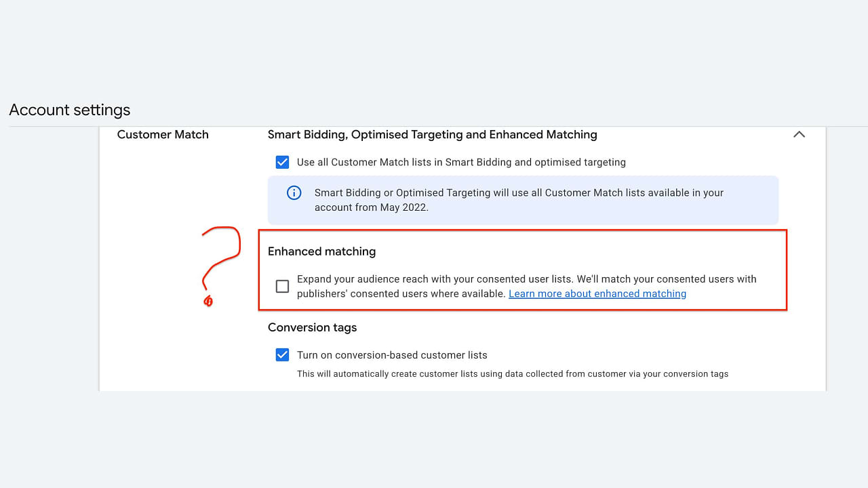This screenshot has height=488, width=868.
Task: Click the May 2022 Smart Bidding notice text
Action: pos(519,200)
